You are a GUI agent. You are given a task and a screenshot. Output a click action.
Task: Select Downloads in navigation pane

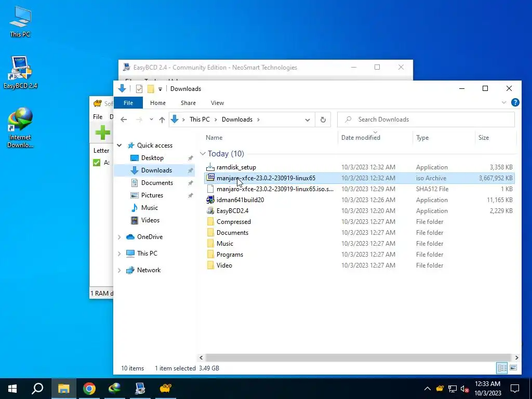pos(156,170)
